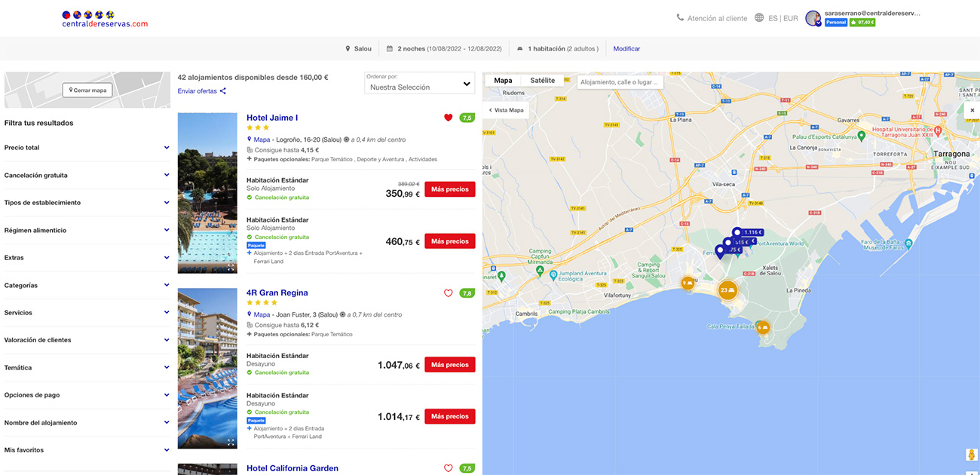Click the Street View pegman icon

tap(972, 455)
